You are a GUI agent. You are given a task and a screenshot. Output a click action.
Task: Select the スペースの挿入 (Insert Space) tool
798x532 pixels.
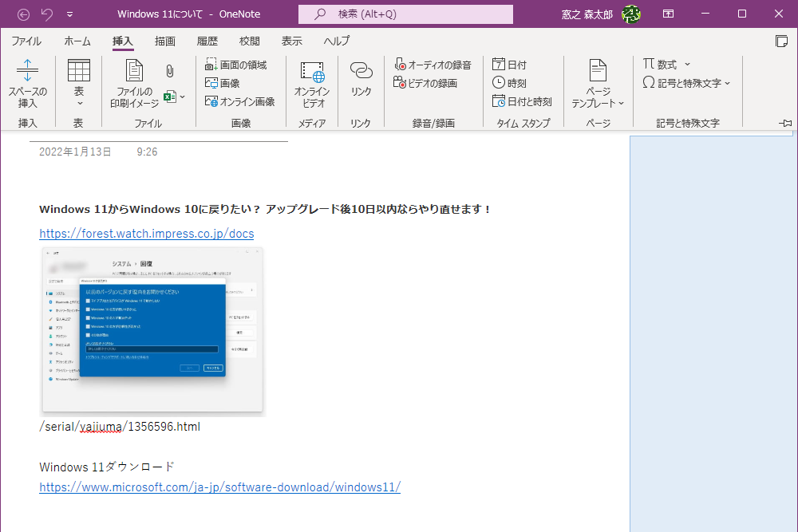(x=27, y=82)
